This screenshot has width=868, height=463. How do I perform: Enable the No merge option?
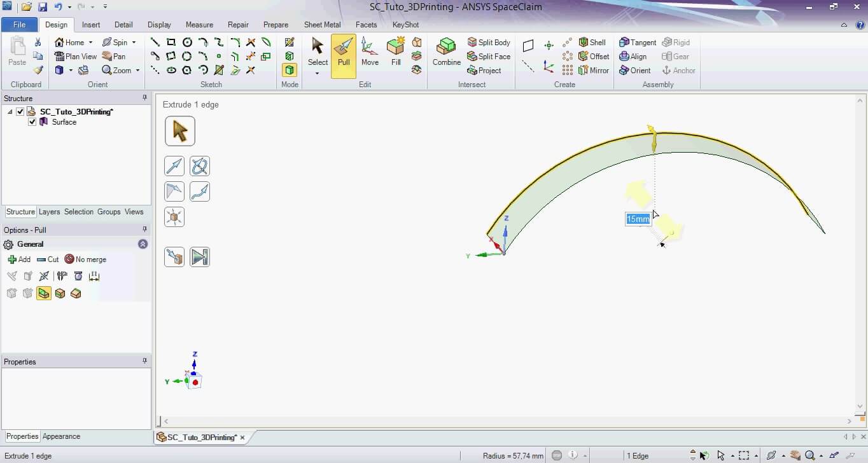pyautogui.click(x=85, y=259)
